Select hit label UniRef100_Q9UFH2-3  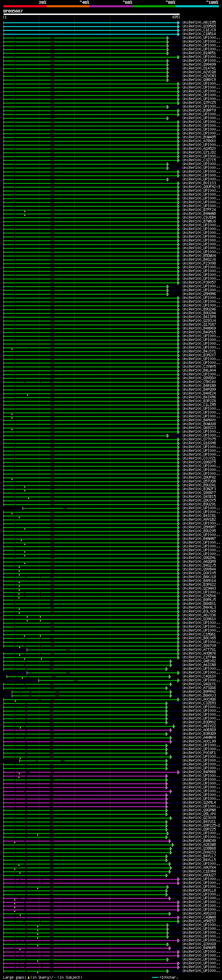(201, 187)
